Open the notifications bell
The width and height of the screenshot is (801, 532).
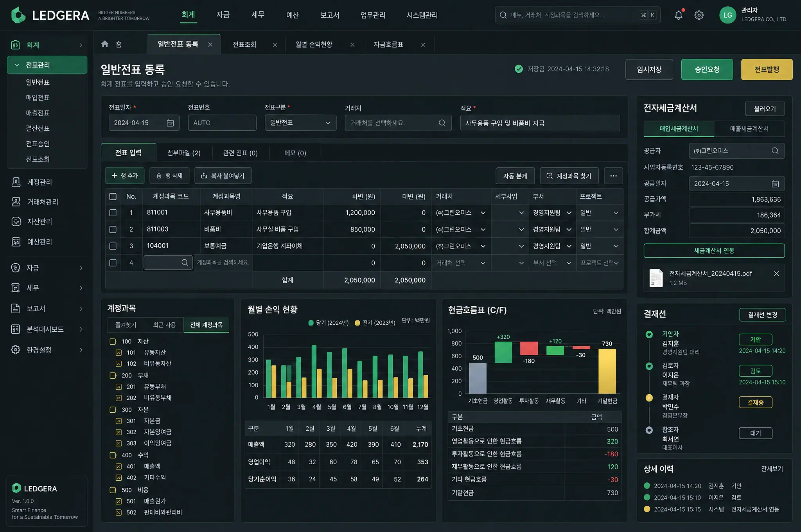pyautogui.click(x=679, y=15)
